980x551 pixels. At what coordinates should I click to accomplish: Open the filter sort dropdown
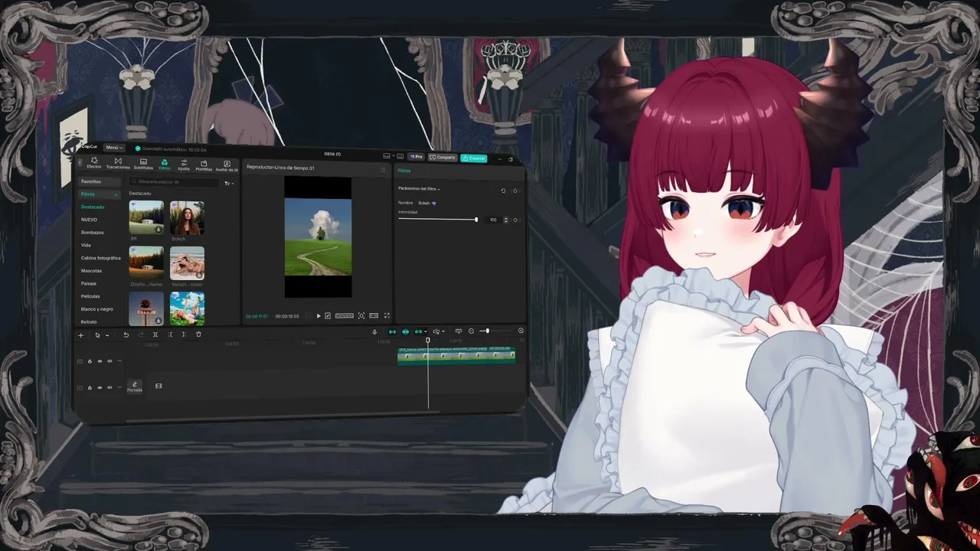[x=228, y=184]
